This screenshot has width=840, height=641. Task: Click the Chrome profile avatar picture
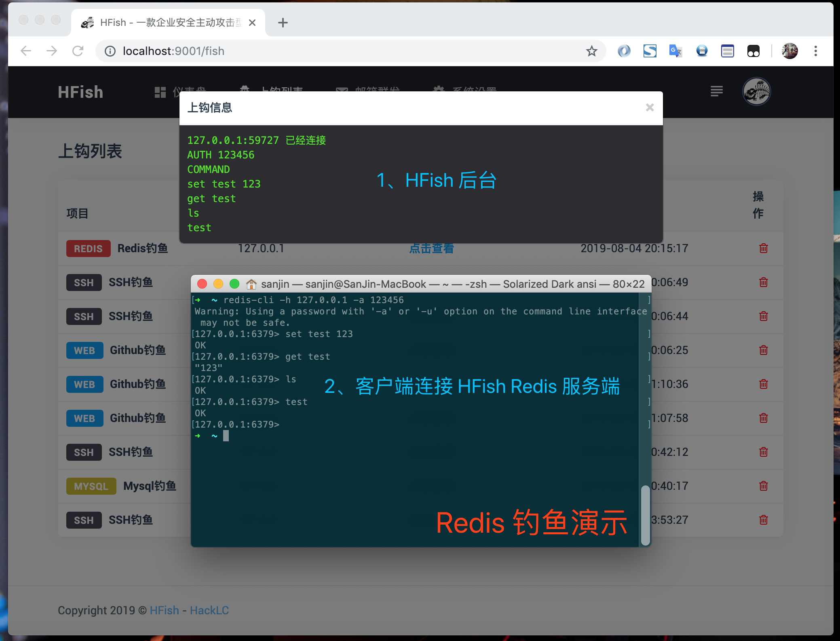(x=789, y=51)
